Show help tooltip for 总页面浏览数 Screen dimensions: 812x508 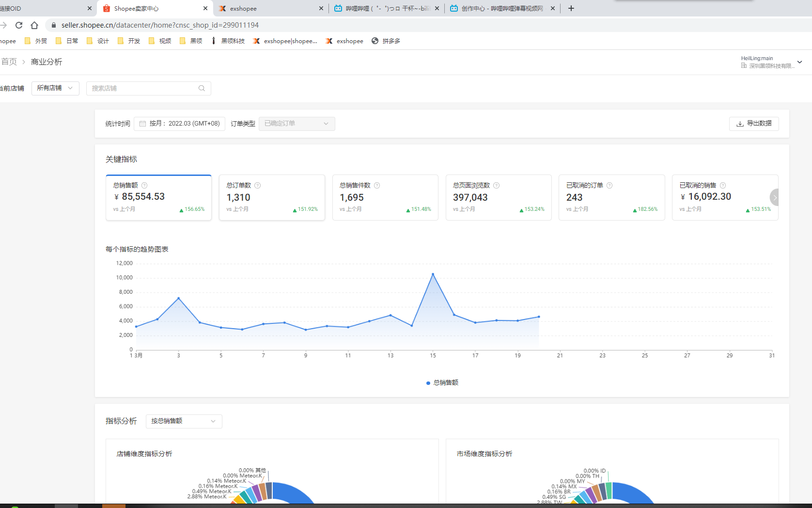click(496, 186)
